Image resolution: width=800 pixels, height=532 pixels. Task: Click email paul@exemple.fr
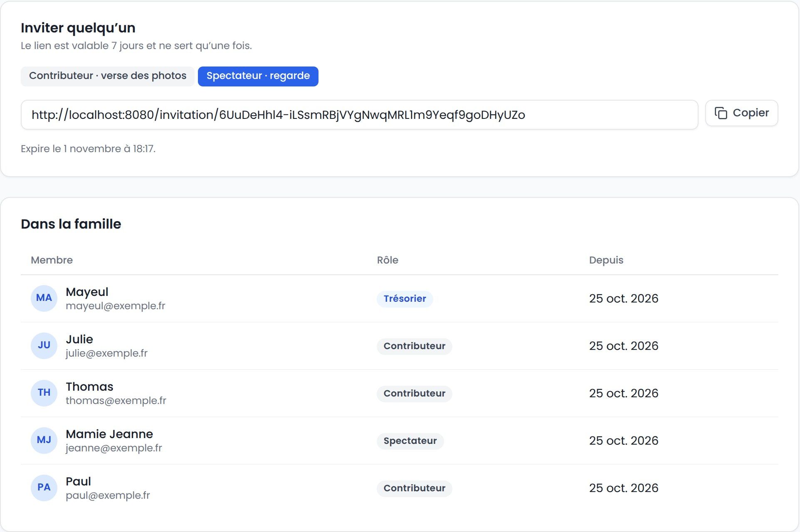point(108,495)
